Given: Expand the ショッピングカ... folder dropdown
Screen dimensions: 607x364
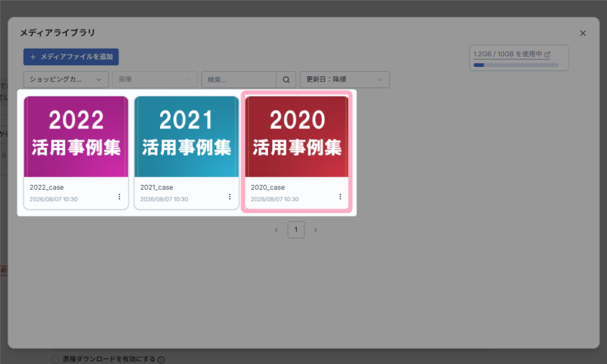Looking at the screenshot, I should pos(66,79).
